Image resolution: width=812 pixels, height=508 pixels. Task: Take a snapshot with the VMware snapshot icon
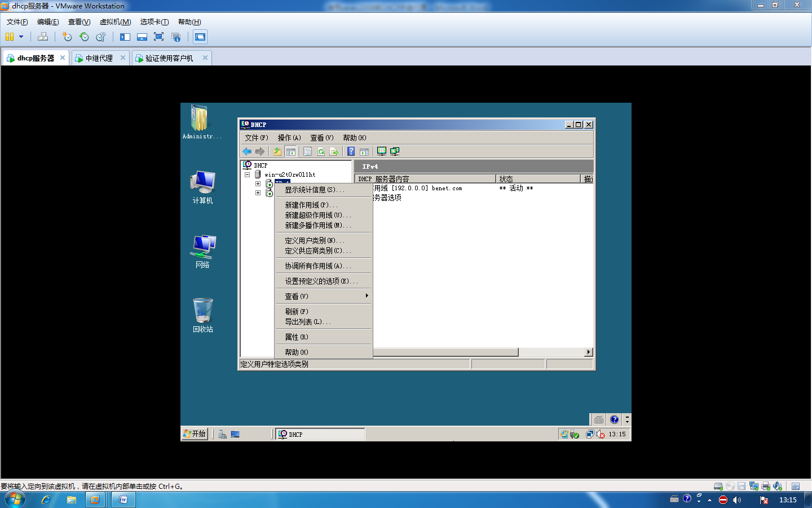tap(67, 37)
